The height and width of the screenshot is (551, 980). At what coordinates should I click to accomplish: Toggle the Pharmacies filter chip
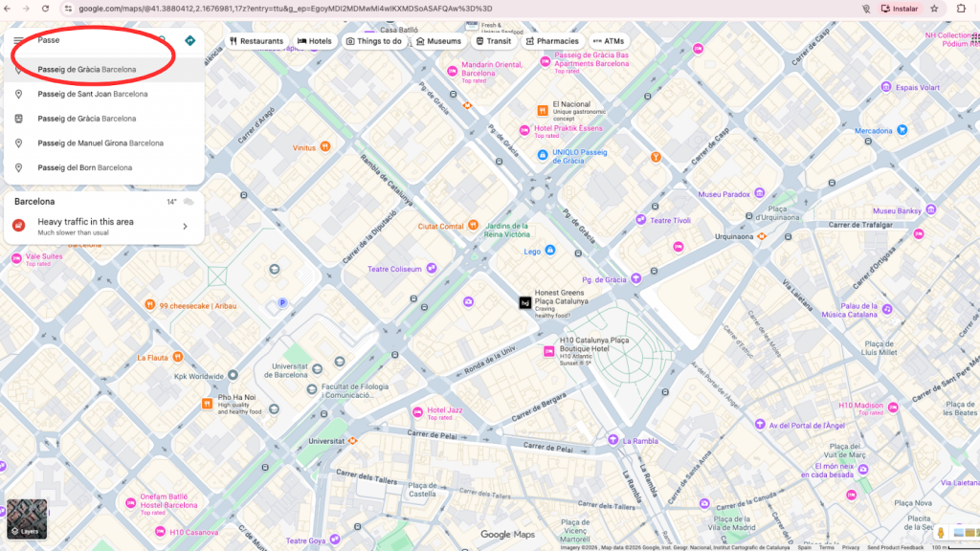(553, 41)
